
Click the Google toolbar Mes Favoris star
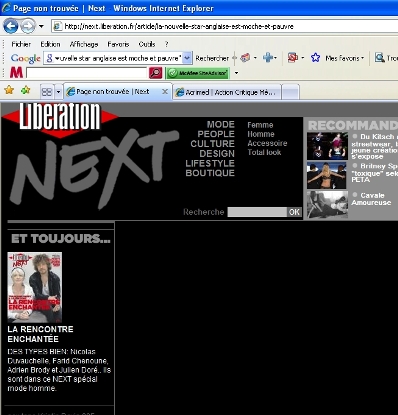tap(315, 58)
